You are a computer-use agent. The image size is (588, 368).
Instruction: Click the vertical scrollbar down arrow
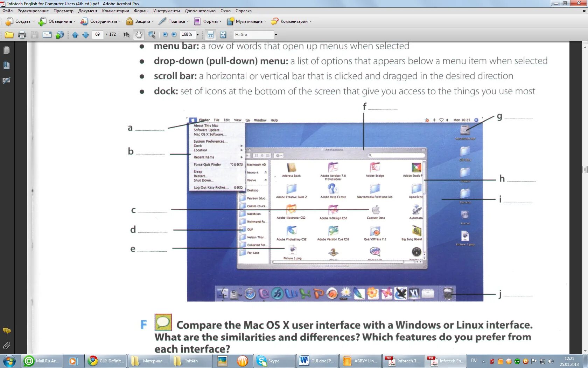[585, 351]
